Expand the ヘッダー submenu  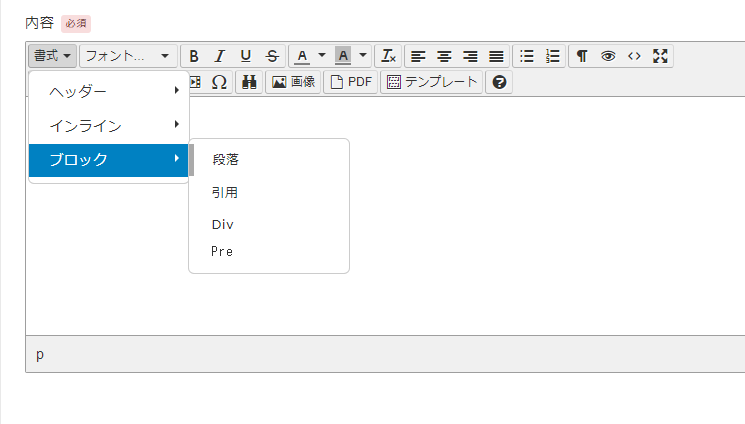[x=109, y=91]
